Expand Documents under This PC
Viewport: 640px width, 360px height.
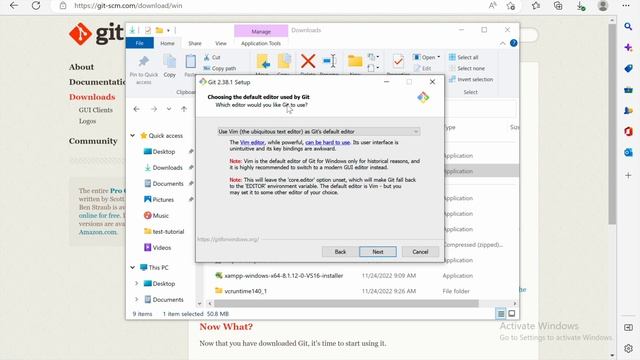pyautogui.click(x=137, y=300)
